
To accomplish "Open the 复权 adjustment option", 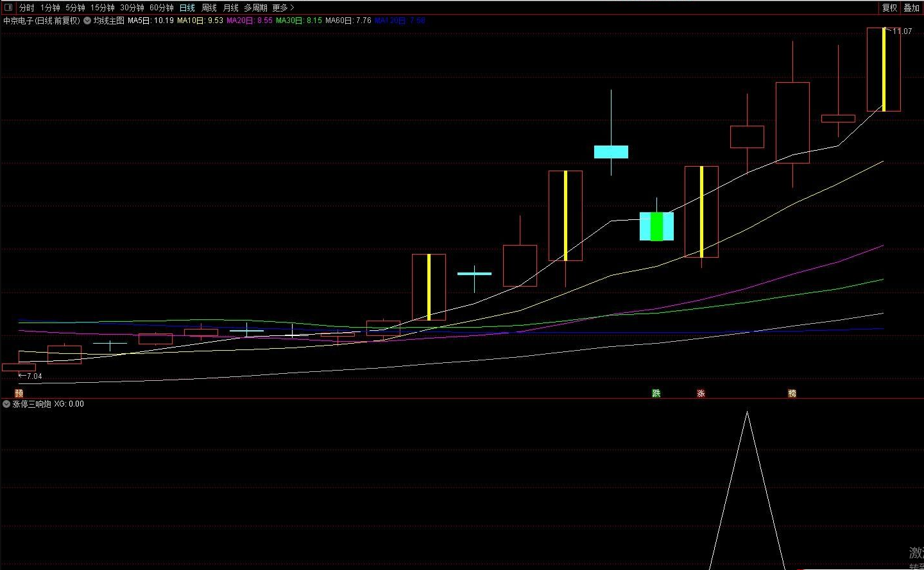I will coord(889,8).
